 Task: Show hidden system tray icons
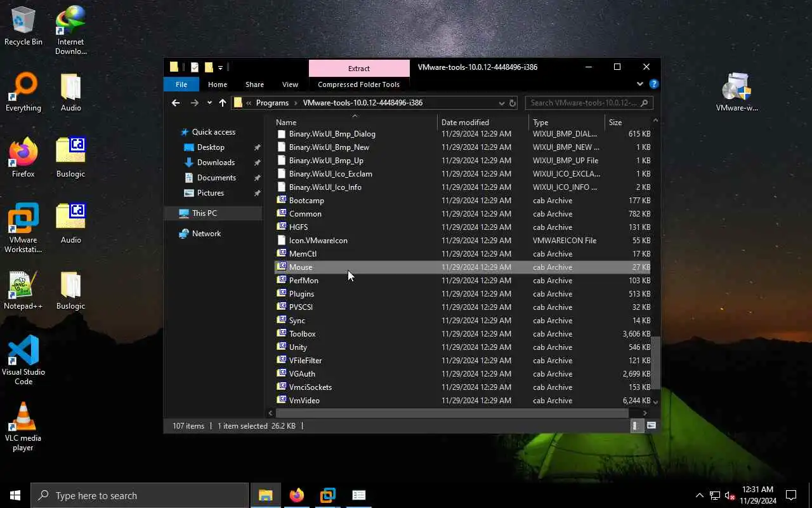click(700, 495)
